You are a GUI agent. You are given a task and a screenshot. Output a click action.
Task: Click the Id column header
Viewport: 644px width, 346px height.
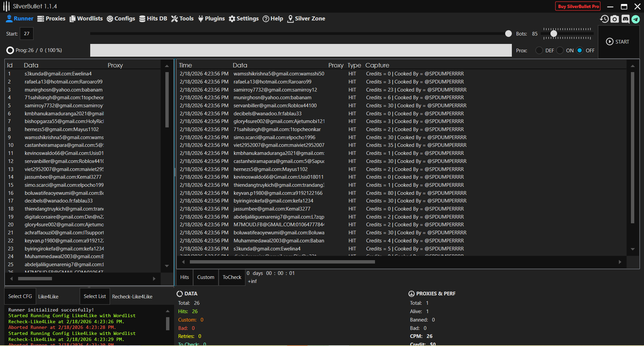(x=10, y=65)
